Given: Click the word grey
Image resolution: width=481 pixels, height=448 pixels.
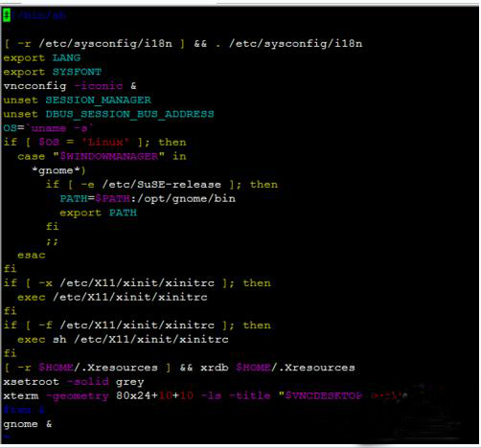Looking at the screenshot, I should [x=129, y=382].
